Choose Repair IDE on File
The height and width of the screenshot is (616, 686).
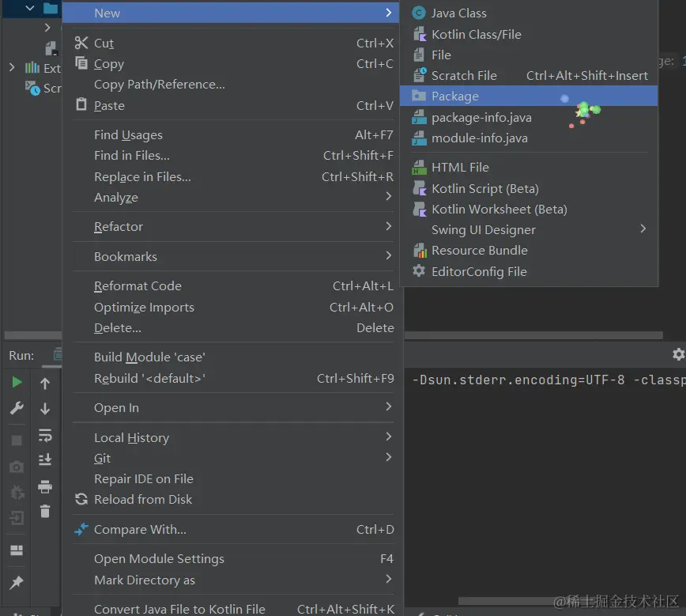click(x=234, y=478)
